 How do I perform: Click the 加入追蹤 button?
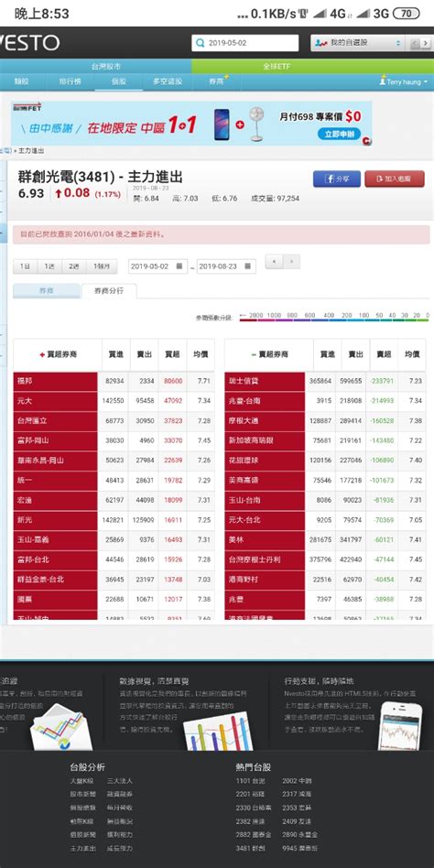pyautogui.click(x=395, y=179)
